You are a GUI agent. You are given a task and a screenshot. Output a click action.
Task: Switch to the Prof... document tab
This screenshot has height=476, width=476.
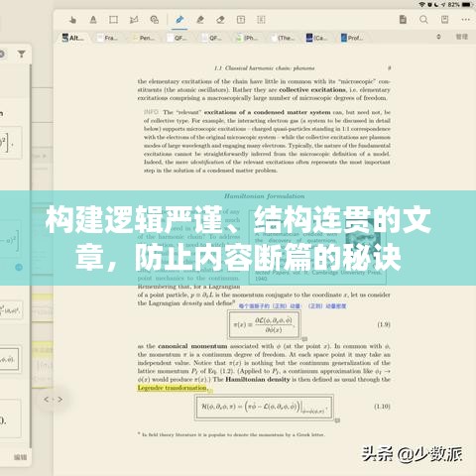point(352,38)
